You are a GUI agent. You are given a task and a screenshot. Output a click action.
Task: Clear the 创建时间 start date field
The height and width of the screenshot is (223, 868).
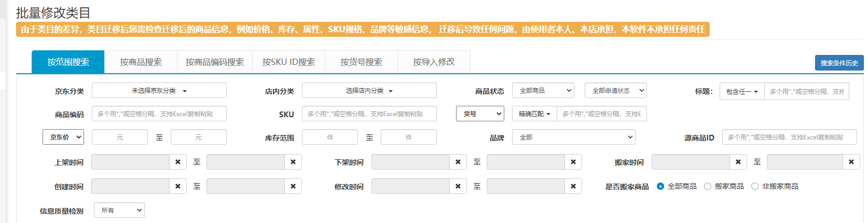(178, 187)
